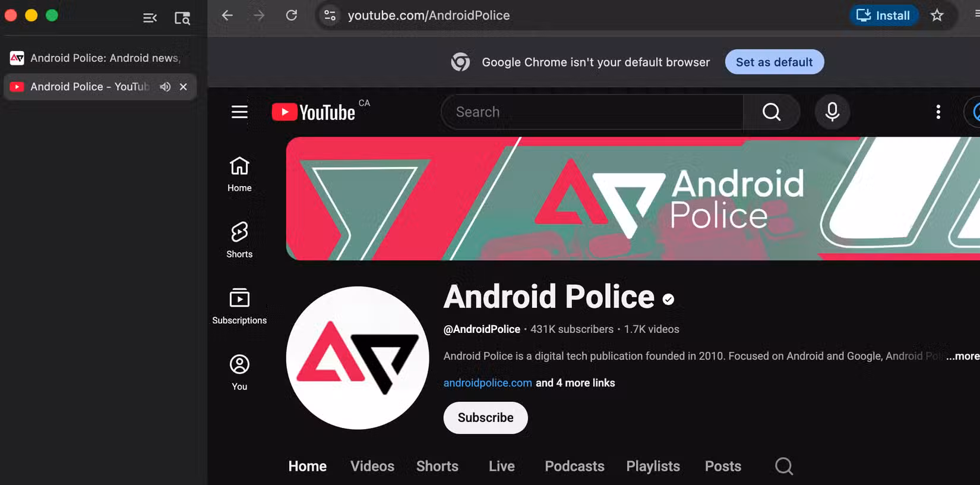Viewport: 980px width, 485px height.
Task: Expand channel description with ...more
Action: coord(962,356)
